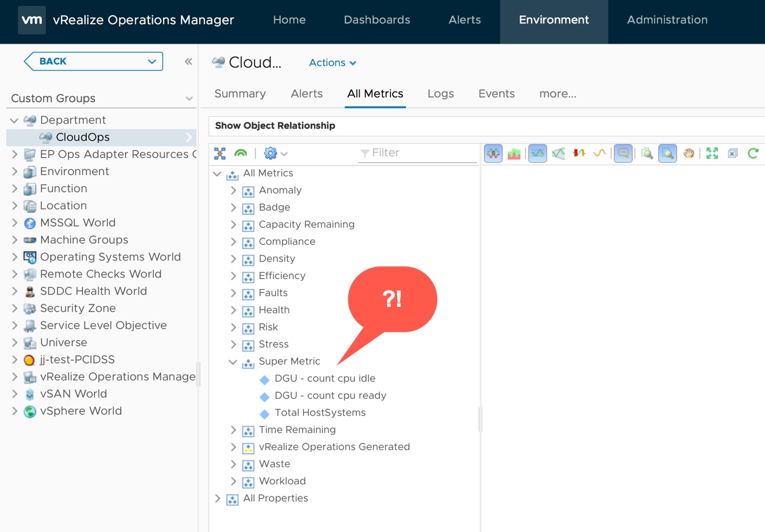Click the vRealize Operations Generated label
Viewport: 765px width, 532px height.
pos(334,447)
